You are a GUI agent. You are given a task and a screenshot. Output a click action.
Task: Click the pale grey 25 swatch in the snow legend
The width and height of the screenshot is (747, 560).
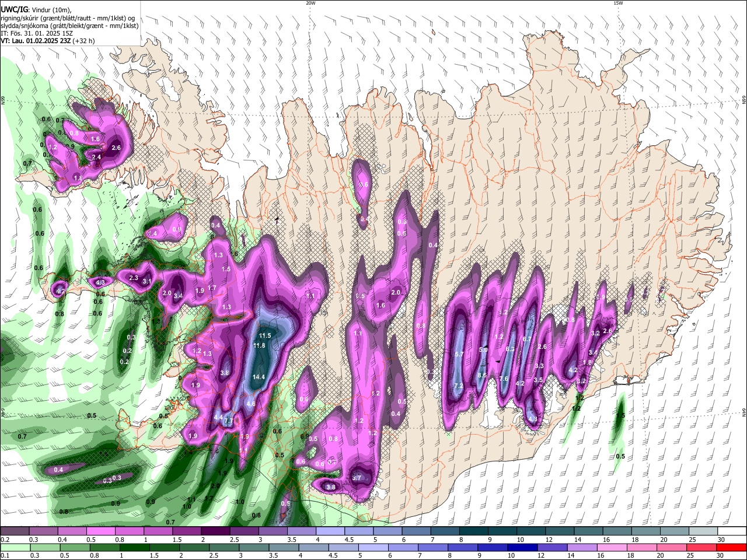(703, 531)
